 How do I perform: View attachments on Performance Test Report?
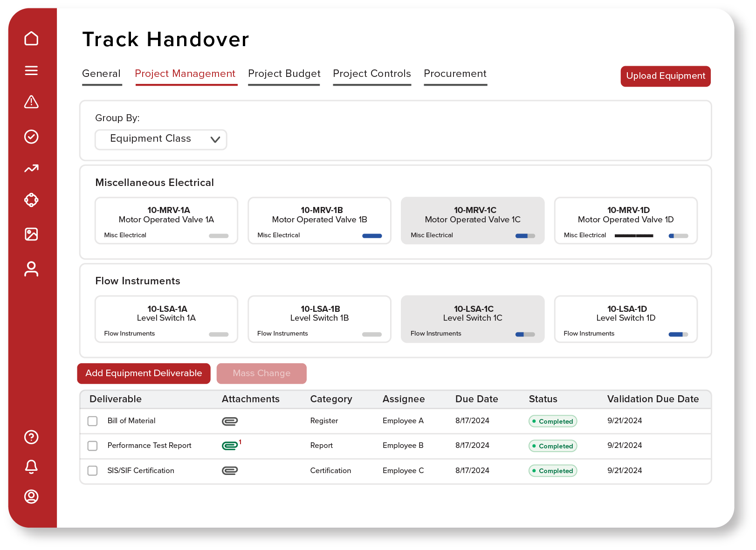pyautogui.click(x=230, y=445)
